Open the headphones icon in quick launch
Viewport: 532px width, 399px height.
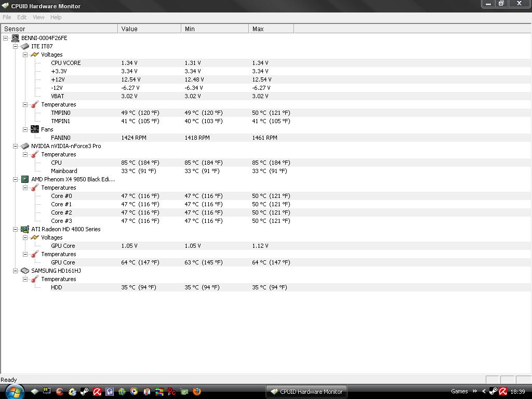(110, 392)
